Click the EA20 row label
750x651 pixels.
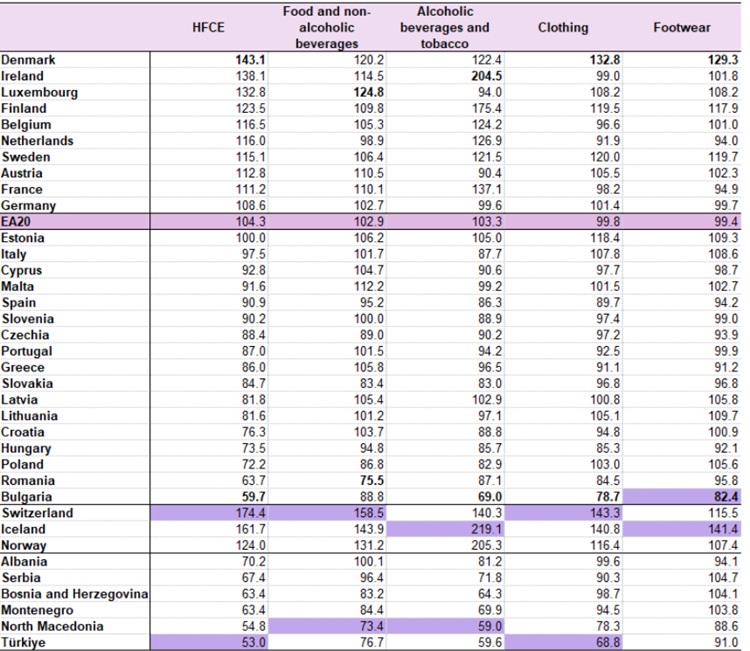point(20,222)
